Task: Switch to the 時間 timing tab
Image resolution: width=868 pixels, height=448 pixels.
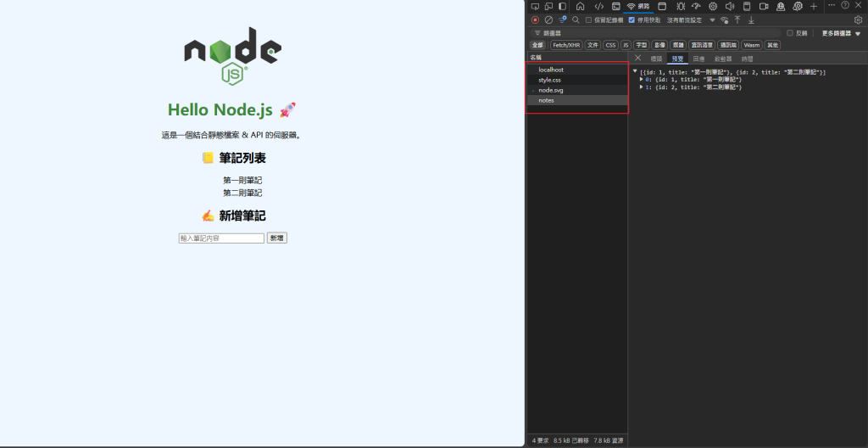Action: click(x=747, y=59)
